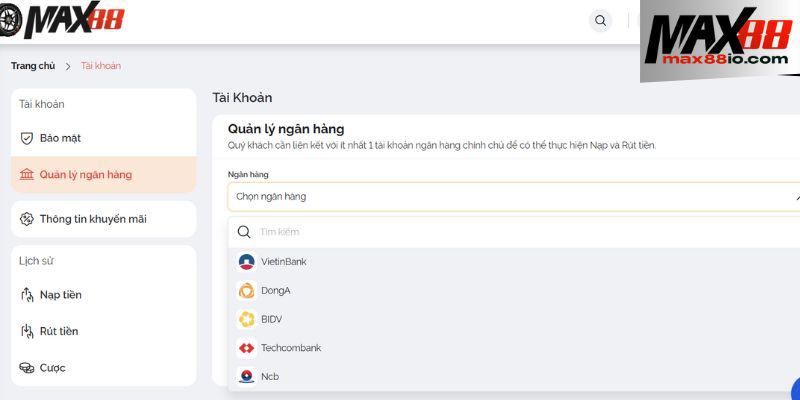
Task: Select the VietinBank logo icon
Action: coord(246,262)
